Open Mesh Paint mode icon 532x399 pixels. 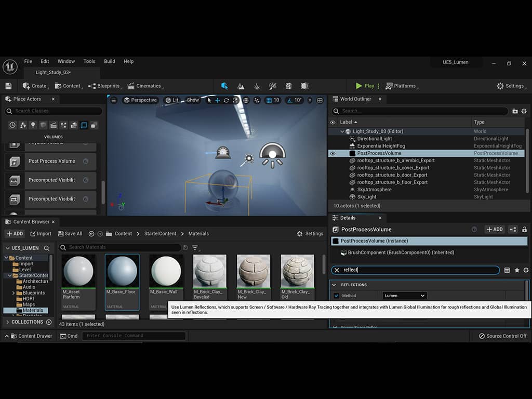tap(272, 86)
